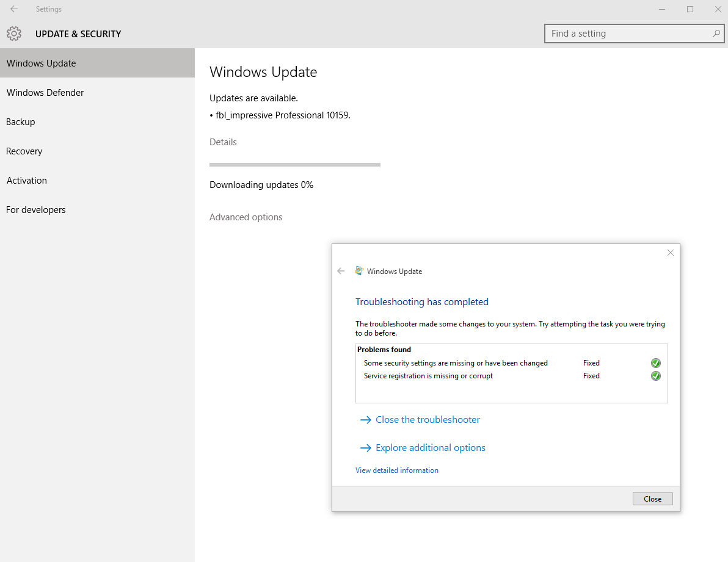Click Explore additional options link

pos(431,448)
